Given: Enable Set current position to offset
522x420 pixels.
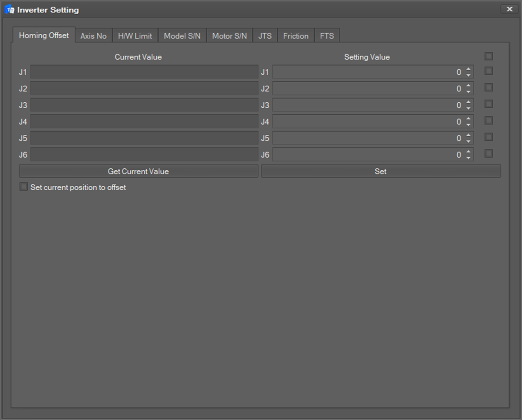Looking at the screenshot, I should (24, 187).
